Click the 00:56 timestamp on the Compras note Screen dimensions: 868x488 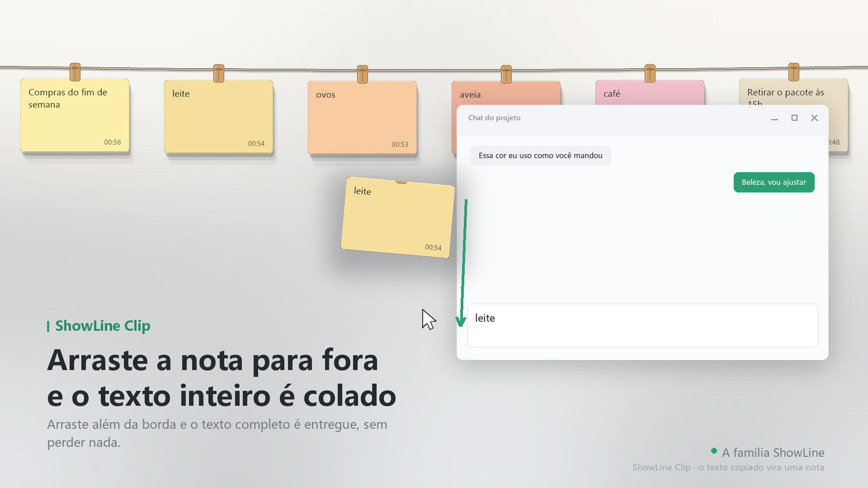112,142
